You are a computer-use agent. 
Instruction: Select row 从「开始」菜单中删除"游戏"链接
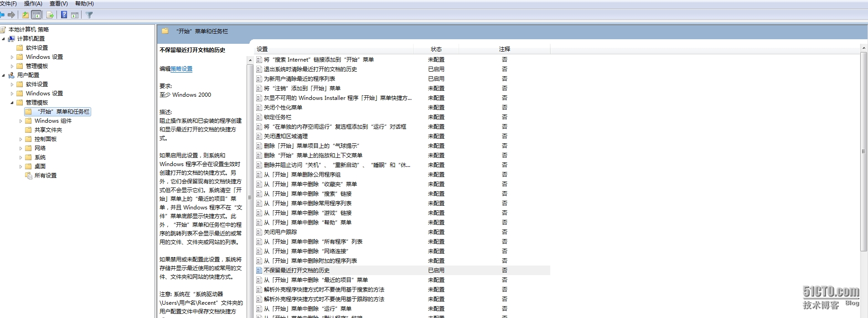402,213
